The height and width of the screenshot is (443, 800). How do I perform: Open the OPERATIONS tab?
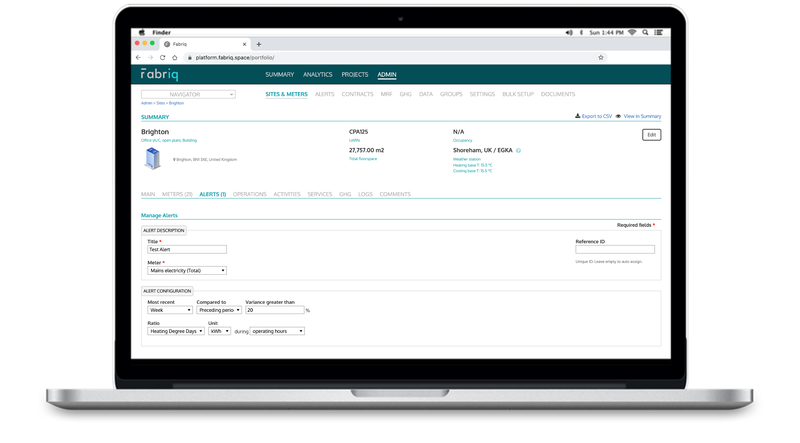point(249,194)
